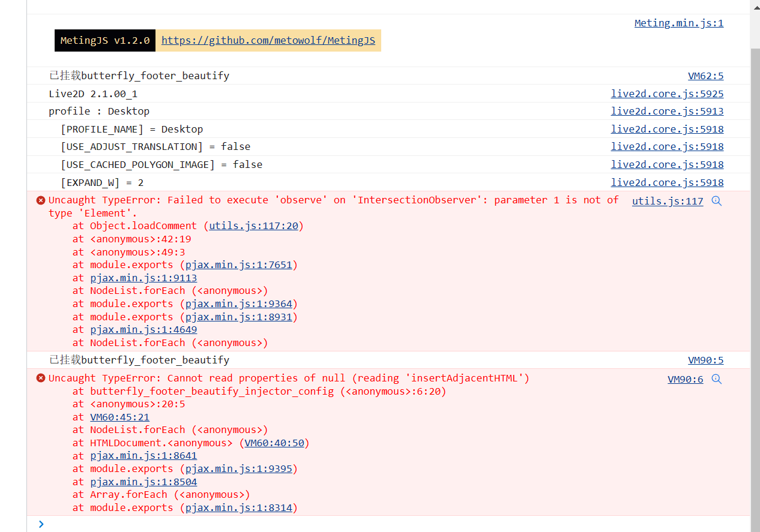This screenshot has height=532, width=760.
Task: Open source link live2d.core.js:5925
Action: (667, 94)
